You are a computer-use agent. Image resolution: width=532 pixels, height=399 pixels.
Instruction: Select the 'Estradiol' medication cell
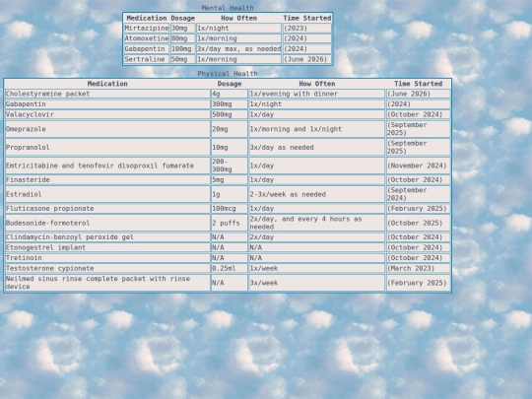(x=107, y=194)
